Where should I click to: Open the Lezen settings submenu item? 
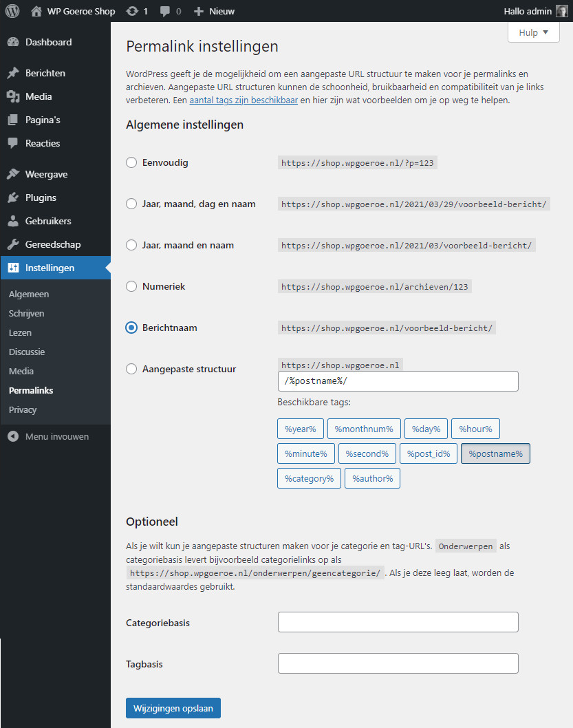[x=21, y=332]
